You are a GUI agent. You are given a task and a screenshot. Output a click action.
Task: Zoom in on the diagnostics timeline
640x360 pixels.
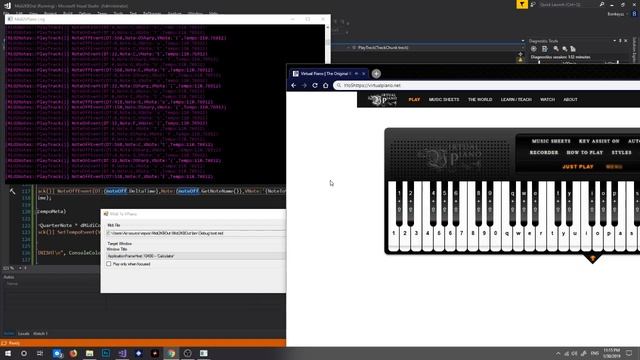pyautogui.click(x=556, y=49)
